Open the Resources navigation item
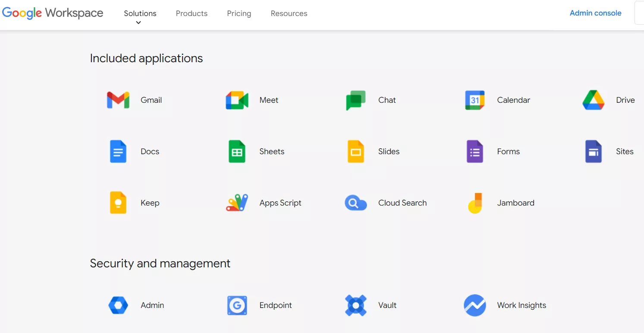This screenshot has width=644, height=333. click(289, 13)
